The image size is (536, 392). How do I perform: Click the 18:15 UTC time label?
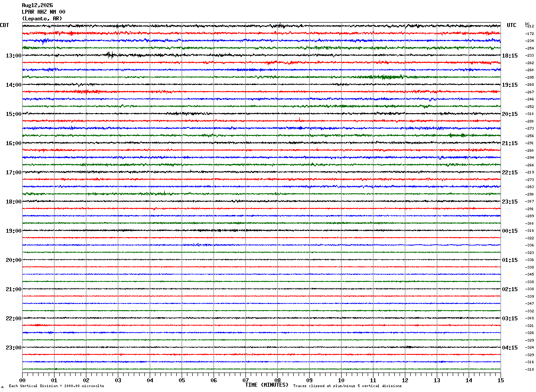coord(509,55)
